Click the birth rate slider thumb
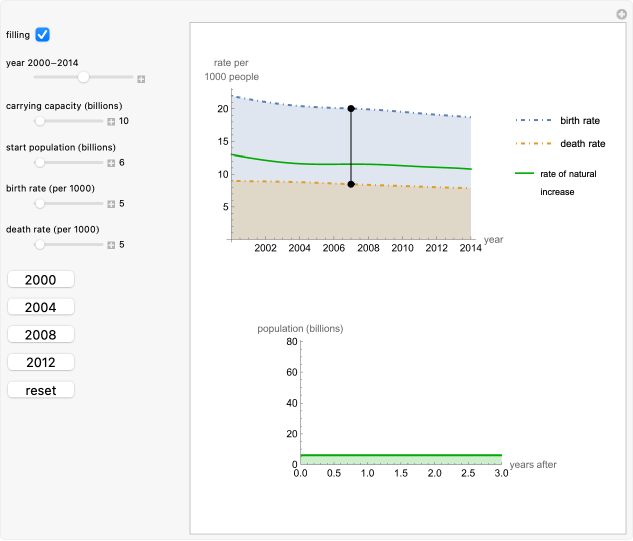 point(40,203)
